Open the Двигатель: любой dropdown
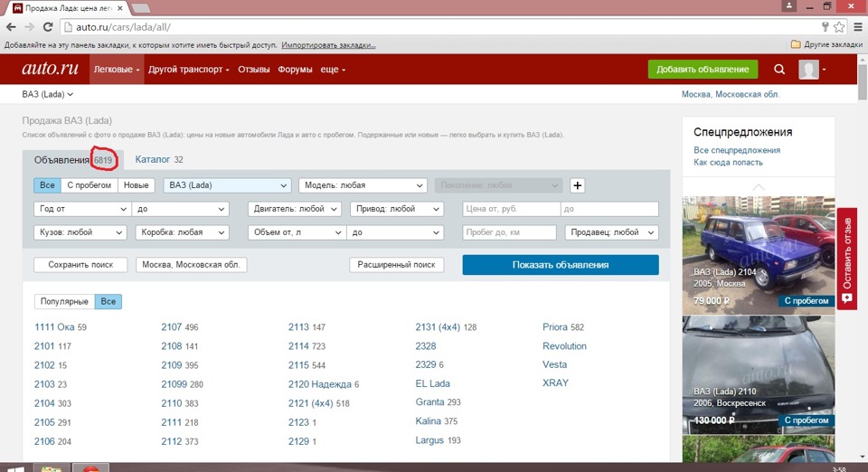 coord(295,209)
